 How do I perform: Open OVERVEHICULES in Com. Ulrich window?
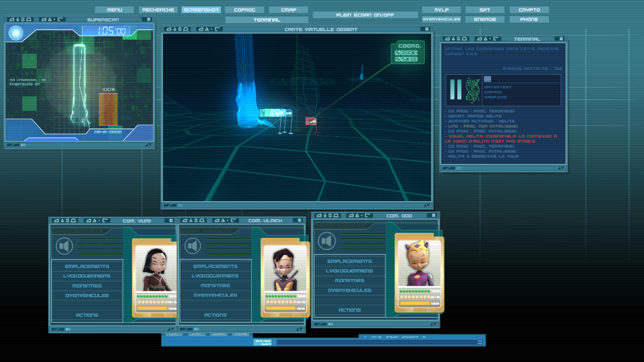point(215,296)
